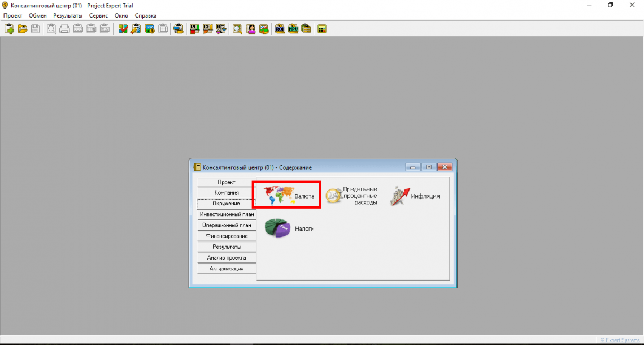Open the Результаты menu in menu bar
Screen dimensions: 644x345
(68, 15)
